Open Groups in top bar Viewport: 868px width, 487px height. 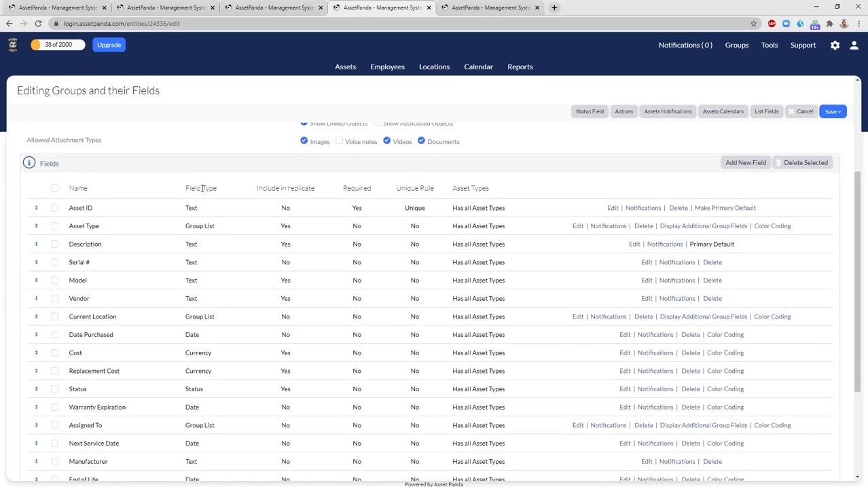[x=737, y=45]
